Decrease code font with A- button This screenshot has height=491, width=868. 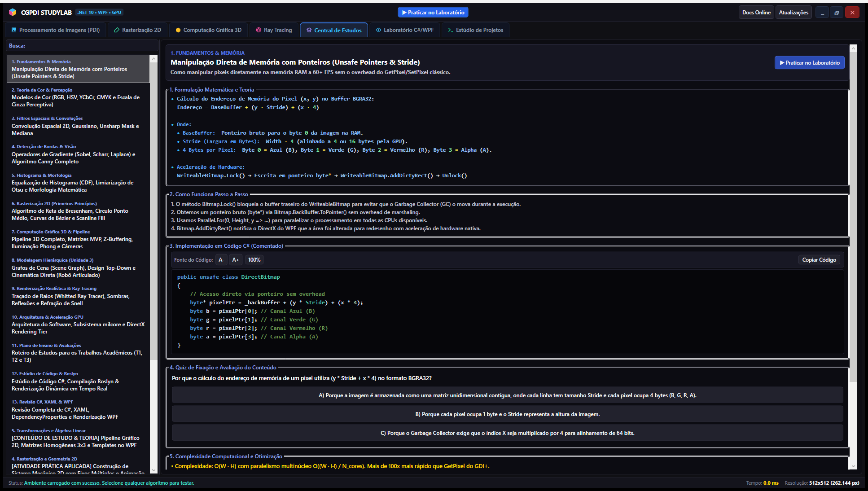(x=221, y=260)
